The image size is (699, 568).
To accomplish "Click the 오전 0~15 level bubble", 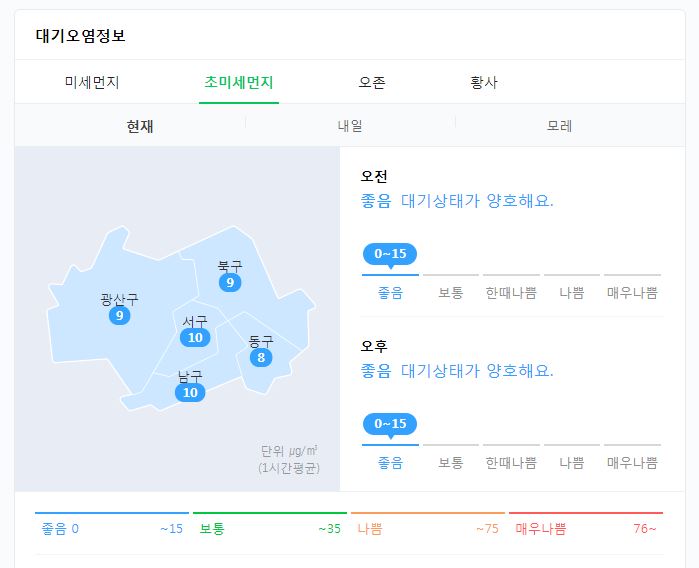I will coord(390,254).
